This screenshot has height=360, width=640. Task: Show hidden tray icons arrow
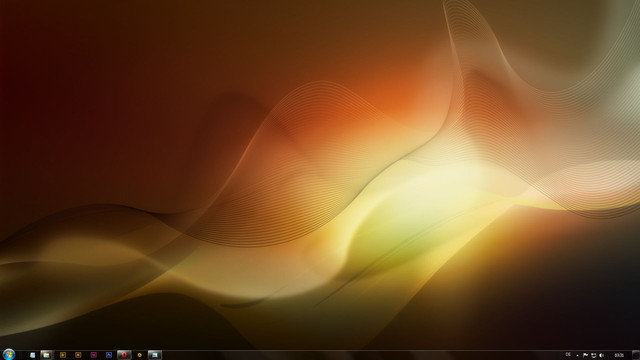tap(578, 356)
